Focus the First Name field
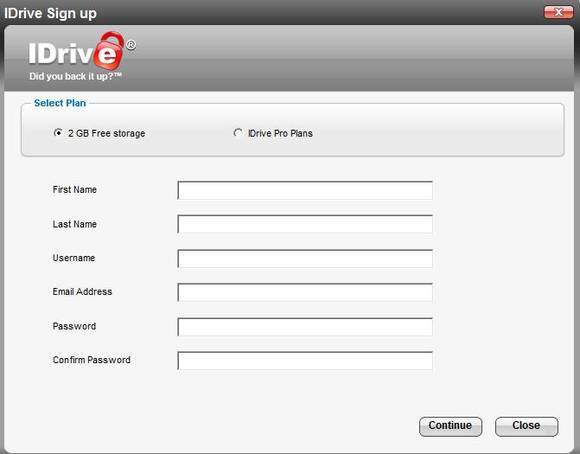 (x=305, y=190)
